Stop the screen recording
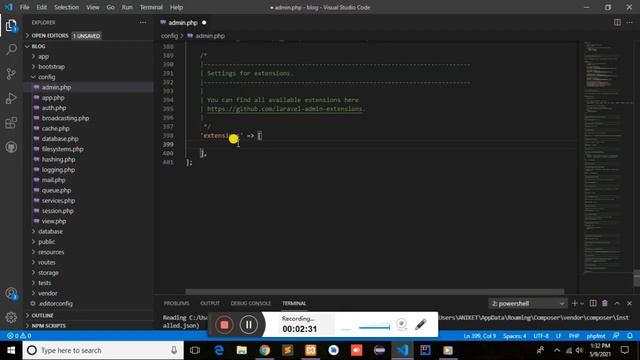The height and width of the screenshot is (360, 640). coord(224,325)
